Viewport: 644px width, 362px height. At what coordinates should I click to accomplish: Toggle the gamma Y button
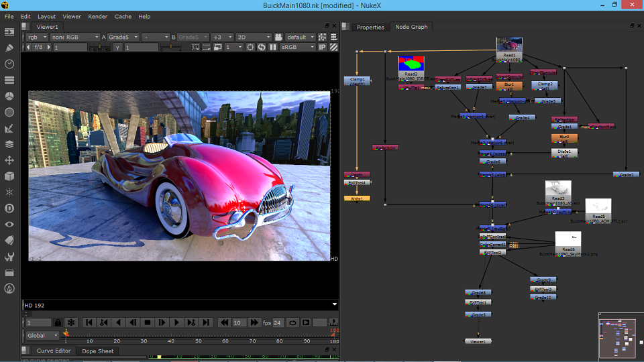tap(118, 47)
